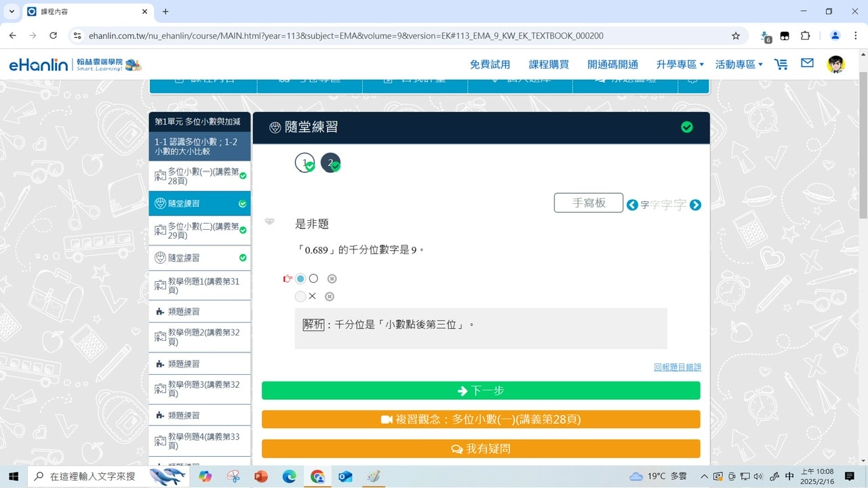This screenshot has height=488, width=868.
Task: Open the shopping cart icon
Action: point(781,64)
